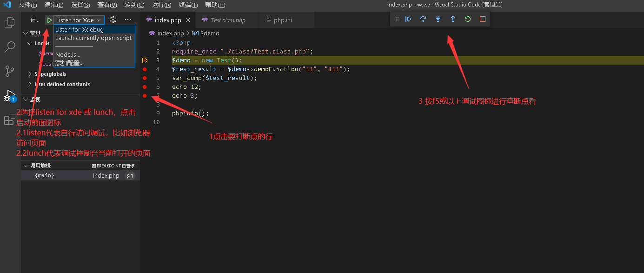The height and width of the screenshot is (273, 644).
Task: Click the Step Over debug button
Action: 423,19
